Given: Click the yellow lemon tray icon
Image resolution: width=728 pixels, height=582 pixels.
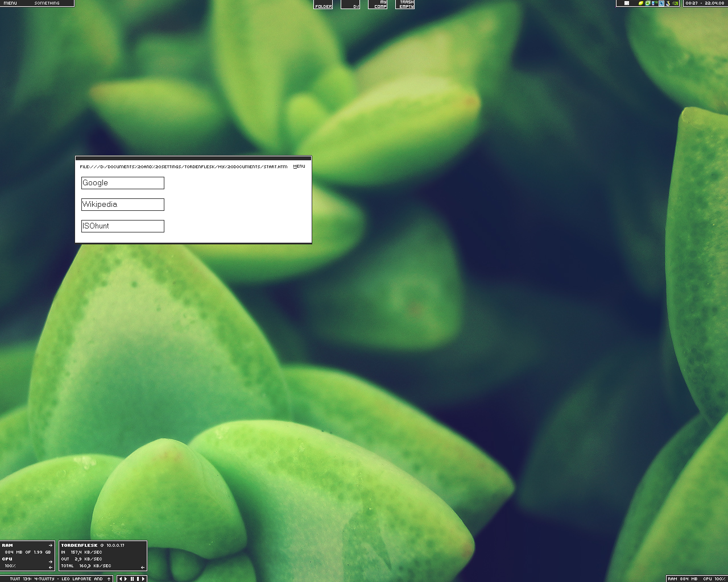Looking at the screenshot, I should (x=641, y=3).
